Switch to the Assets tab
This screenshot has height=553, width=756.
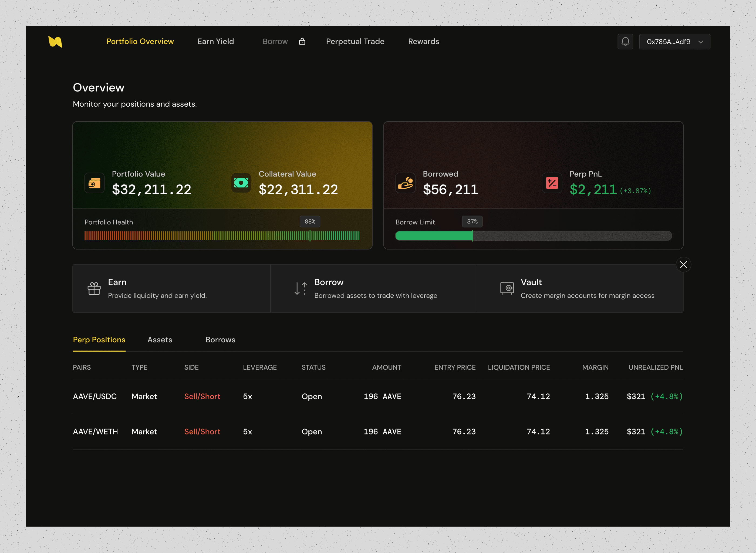point(160,340)
